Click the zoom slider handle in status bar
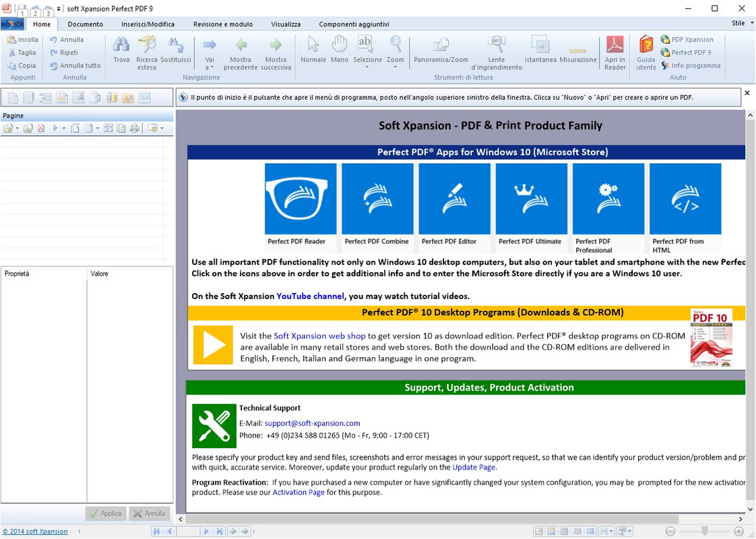756x539 pixels. pyautogui.click(x=704, y=532)
